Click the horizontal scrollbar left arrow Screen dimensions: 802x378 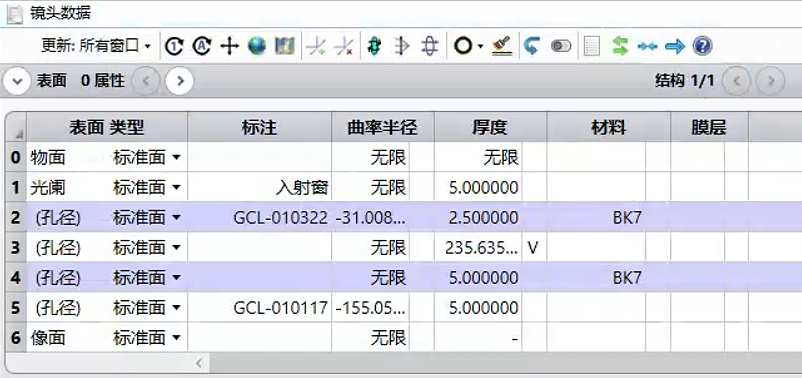pos(199,363)
